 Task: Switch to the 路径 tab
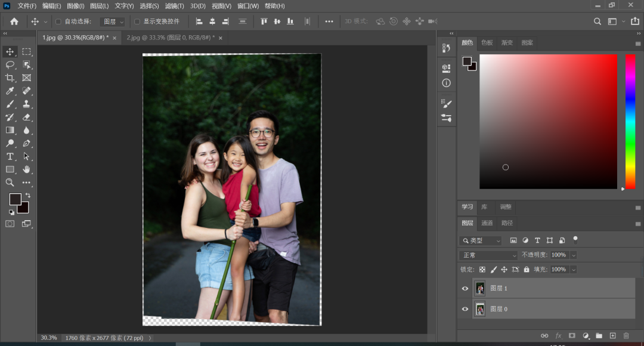507,223
